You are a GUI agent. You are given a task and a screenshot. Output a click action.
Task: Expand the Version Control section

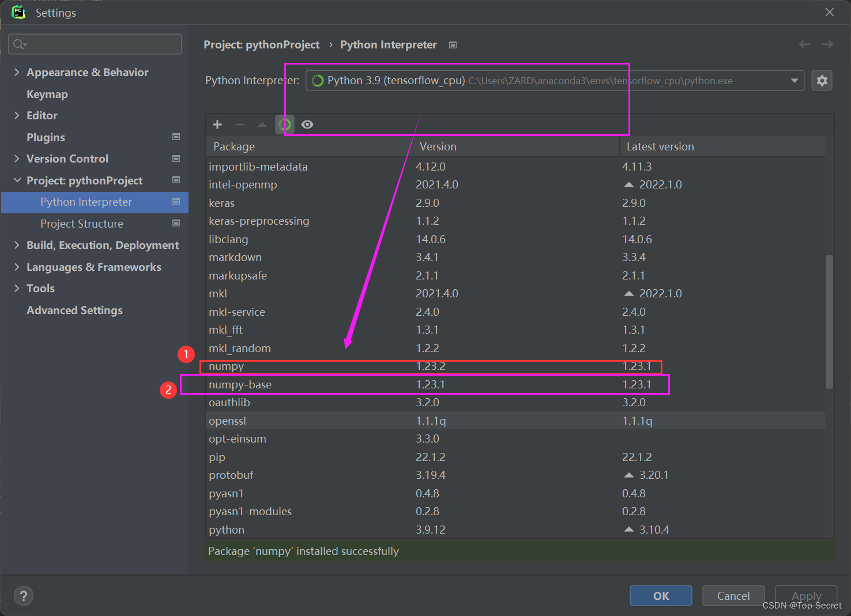17,158
